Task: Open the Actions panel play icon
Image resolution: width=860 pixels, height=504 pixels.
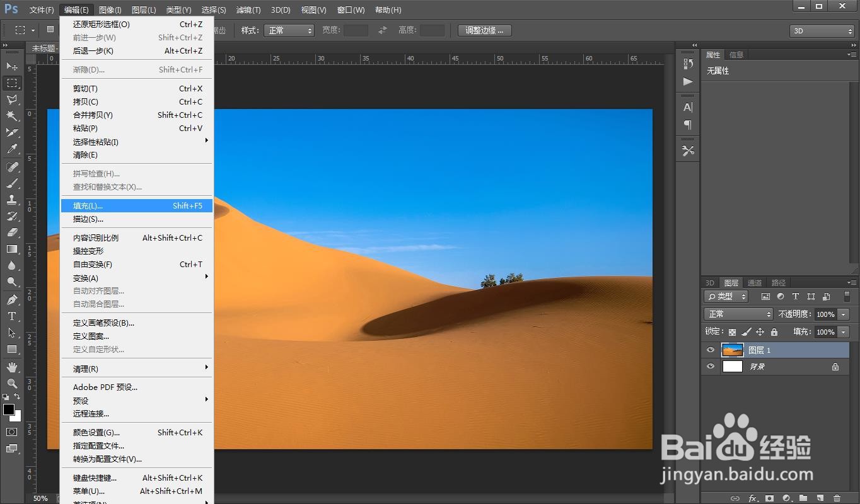Action: 688,81
